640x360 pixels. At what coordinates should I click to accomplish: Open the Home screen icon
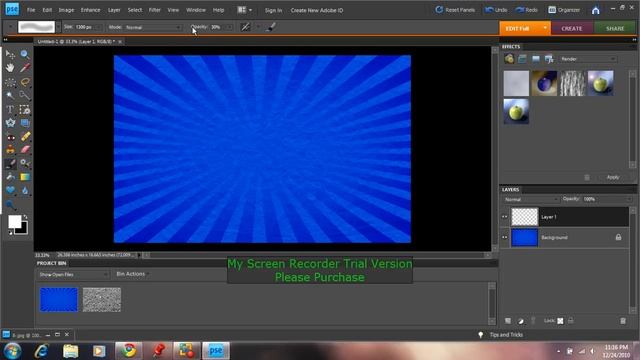click(596, 10)
